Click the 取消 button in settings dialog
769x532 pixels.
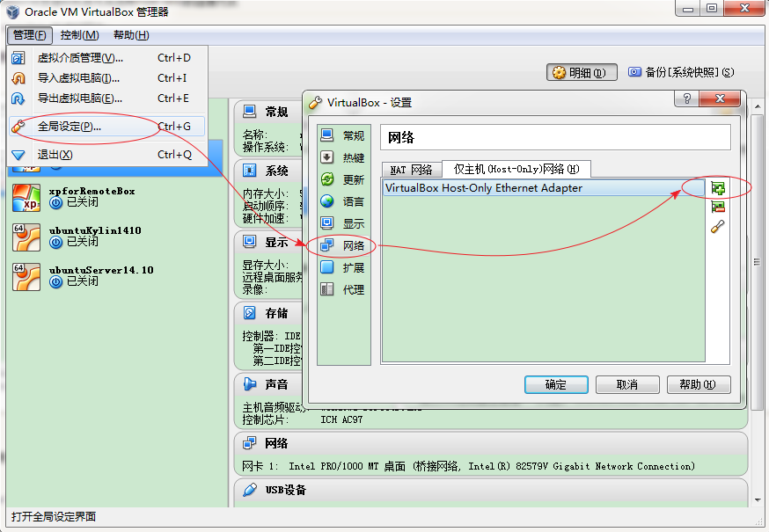pos(627,385)
